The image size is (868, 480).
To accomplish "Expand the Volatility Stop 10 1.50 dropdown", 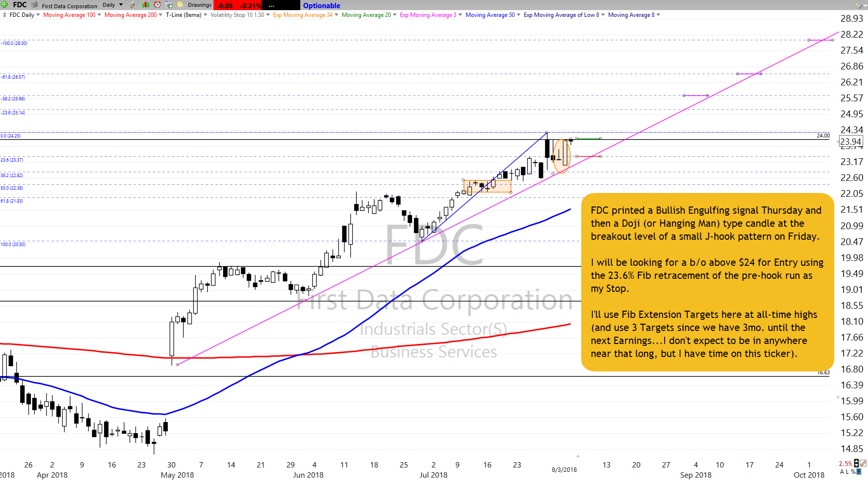I will coord(268,15).
